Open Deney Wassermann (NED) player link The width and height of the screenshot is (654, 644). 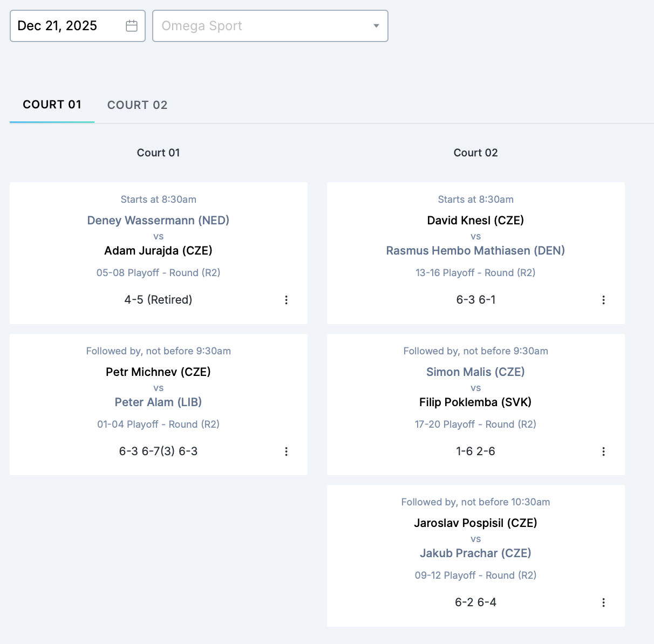tap(158, 220)
